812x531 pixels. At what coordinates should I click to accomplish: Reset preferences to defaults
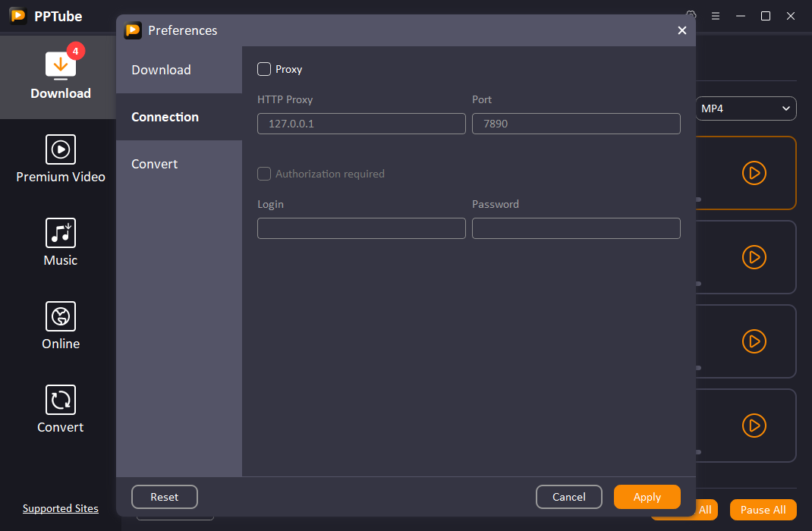click(165, 497)
